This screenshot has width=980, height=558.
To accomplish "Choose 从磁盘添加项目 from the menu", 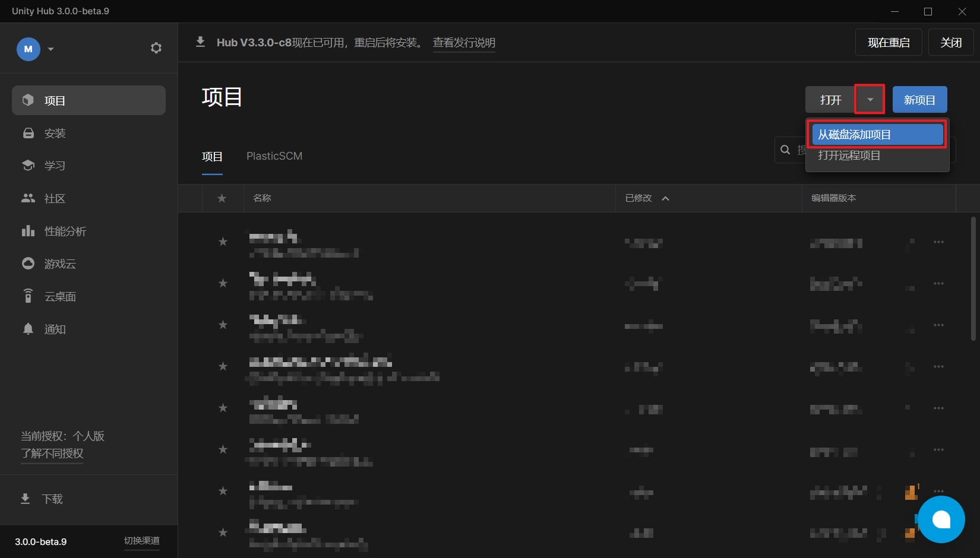I will click(878, 135).
